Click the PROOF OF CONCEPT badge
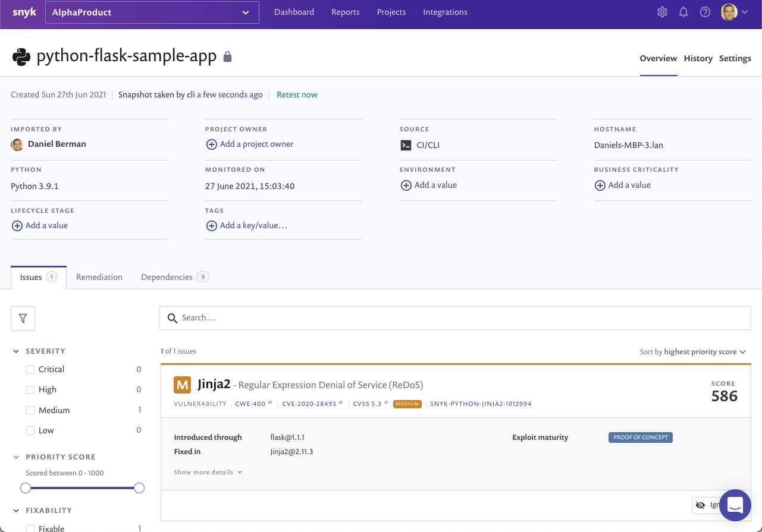The height and width of the screenshot is (532, 762). (640, 437)
